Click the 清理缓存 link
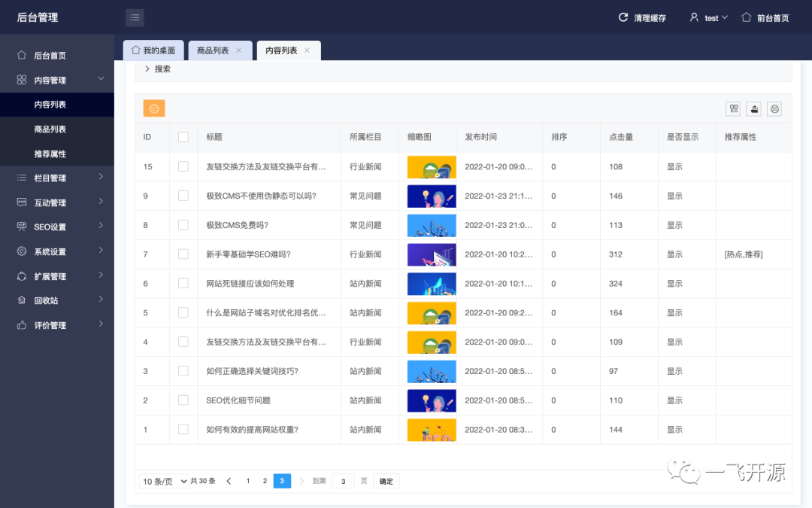Image resolution: width=812 pixels, height=508 pixels. (x=650, y=18)
